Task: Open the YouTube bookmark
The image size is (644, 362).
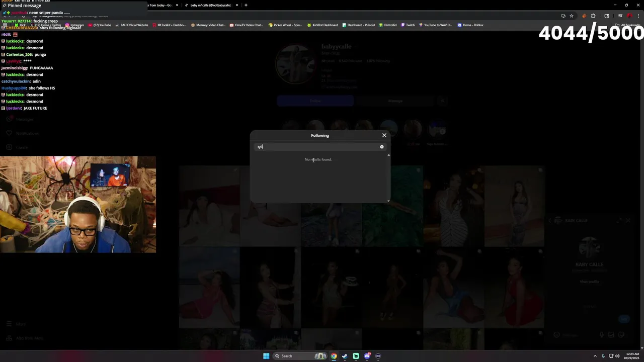Action: (x=100, y=25)
